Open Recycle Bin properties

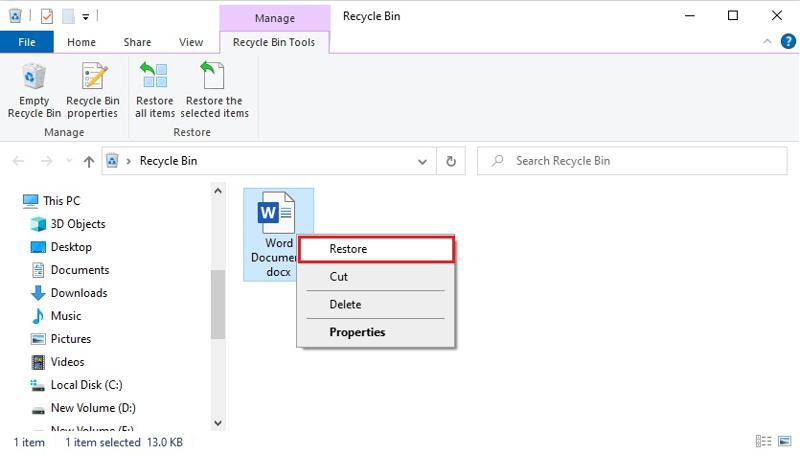pyautogui.click(x=92, y=91)
